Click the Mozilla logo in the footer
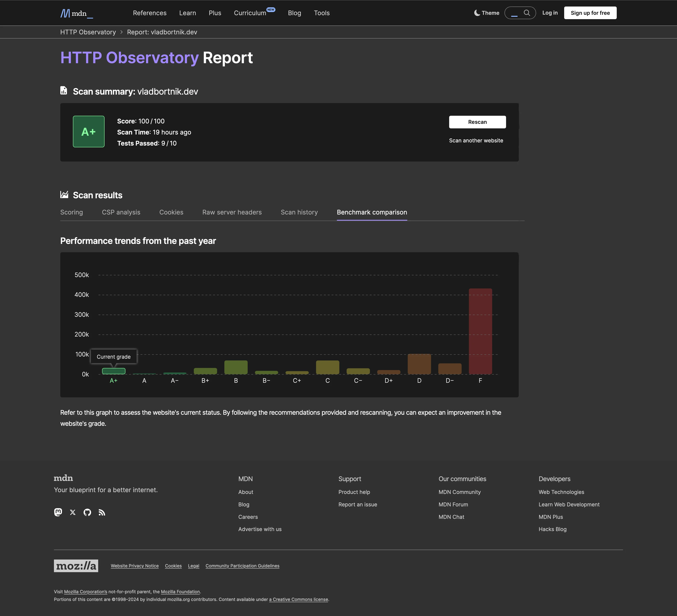The image size is (677, 616). pos(76,566)
